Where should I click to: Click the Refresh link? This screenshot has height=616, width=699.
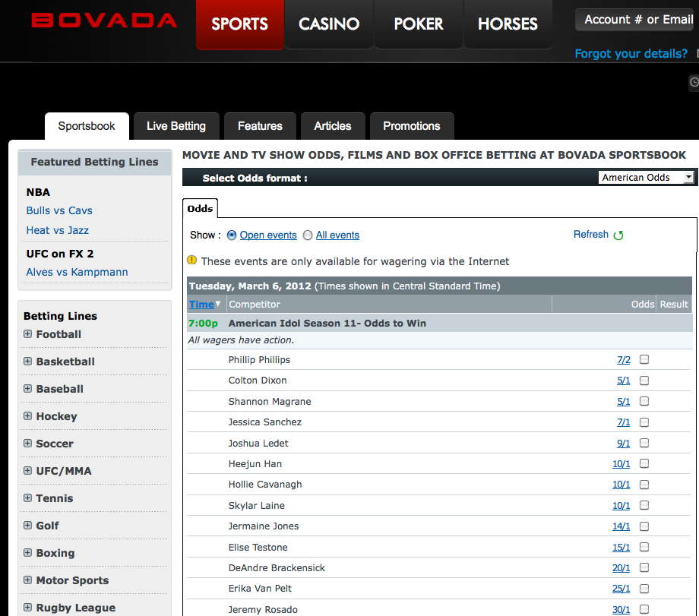[591, 235]
